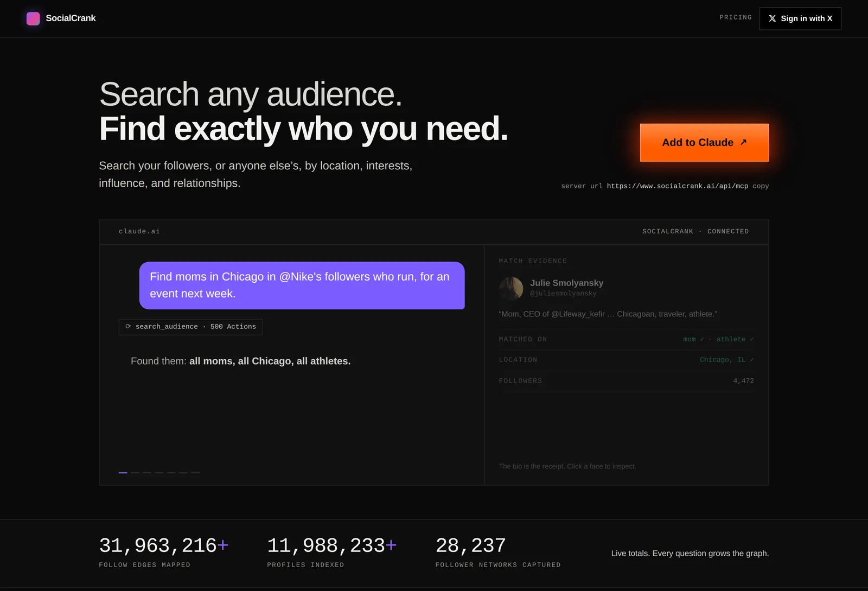Screen dimensions: 868x591
Task: Select the socialcrank.ai/api/mcp server URL text
Action: [x=677, y=186]
